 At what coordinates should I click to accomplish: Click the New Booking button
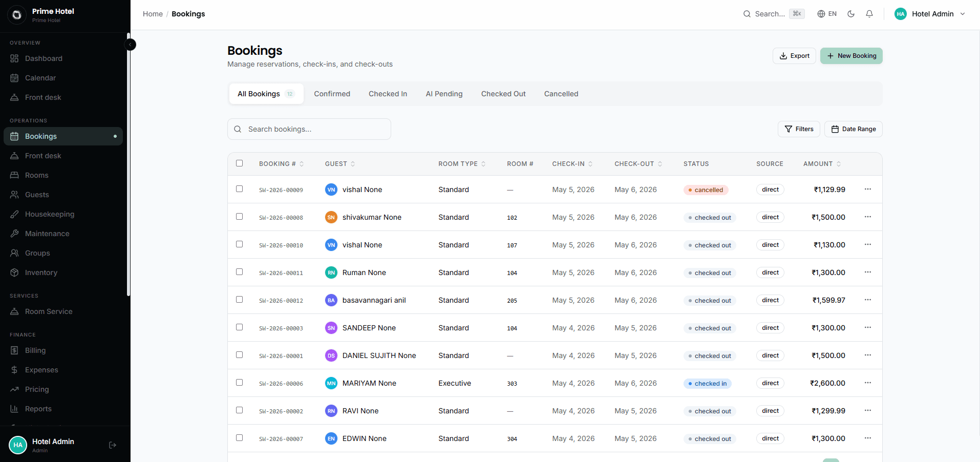tap(851, 56)
